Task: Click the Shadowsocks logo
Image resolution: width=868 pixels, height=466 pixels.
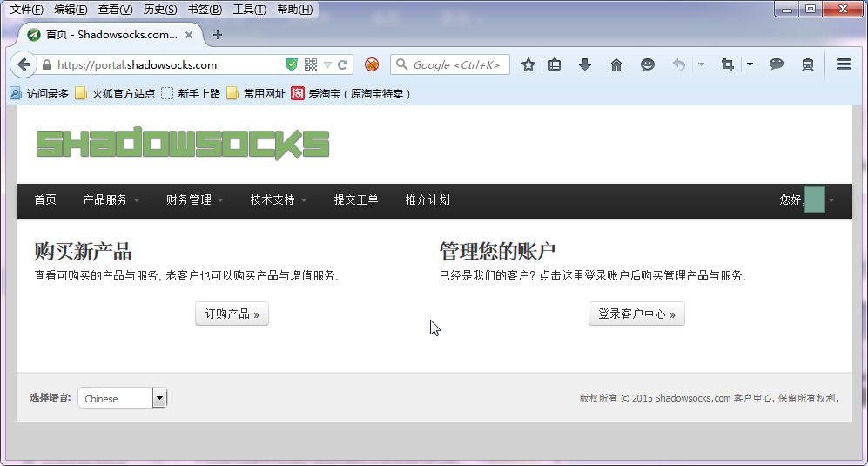Action: [183, 144]
